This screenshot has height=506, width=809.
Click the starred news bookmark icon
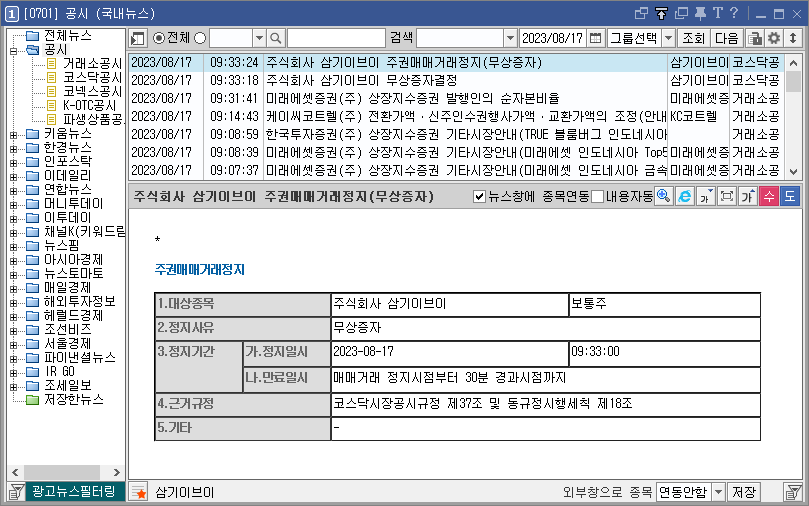[x=138, y=492]
